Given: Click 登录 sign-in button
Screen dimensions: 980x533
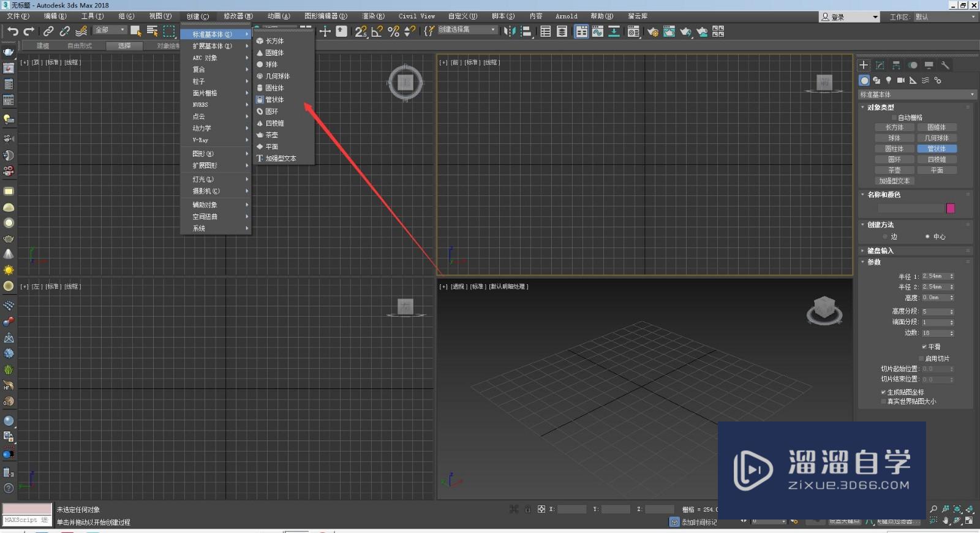Looking at the screenshot, I should click(850, 17).
